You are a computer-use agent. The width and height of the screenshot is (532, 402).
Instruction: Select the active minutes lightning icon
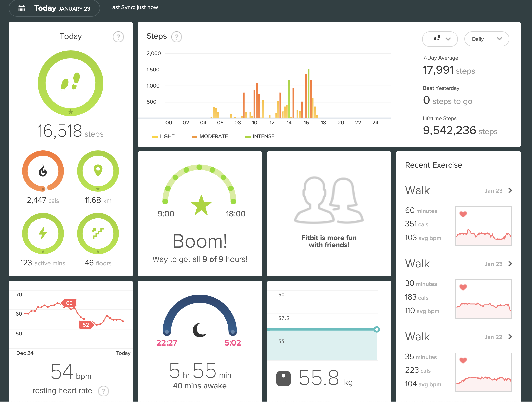pyautogui.click(x=43, y=233)
